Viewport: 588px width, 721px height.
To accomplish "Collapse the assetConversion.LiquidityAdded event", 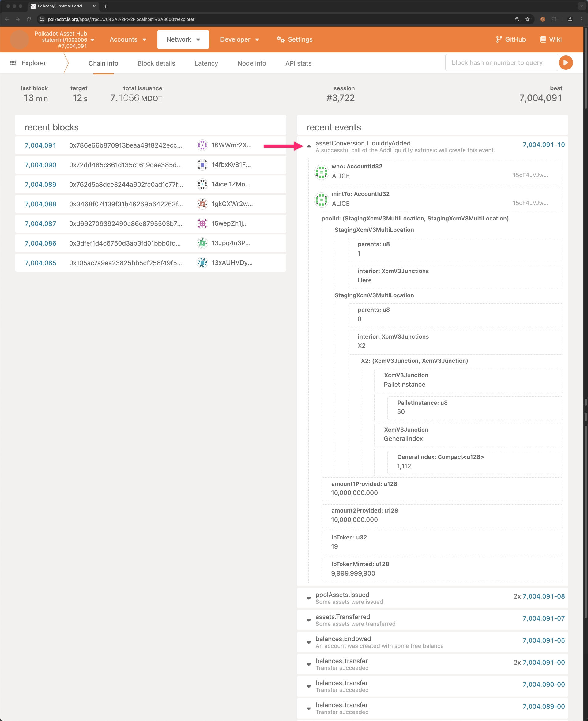I will pos(309,146).
